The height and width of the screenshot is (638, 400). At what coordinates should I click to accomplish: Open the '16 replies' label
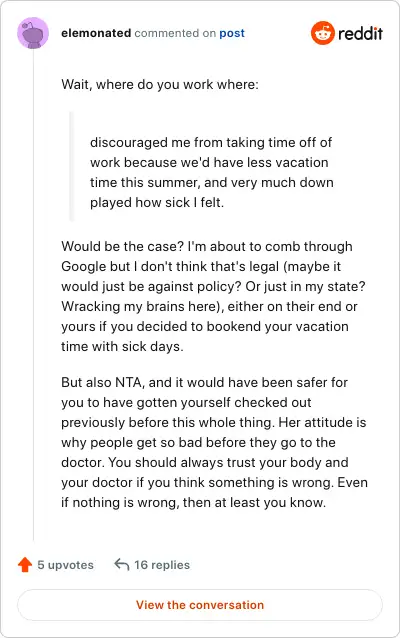[162, 565]
